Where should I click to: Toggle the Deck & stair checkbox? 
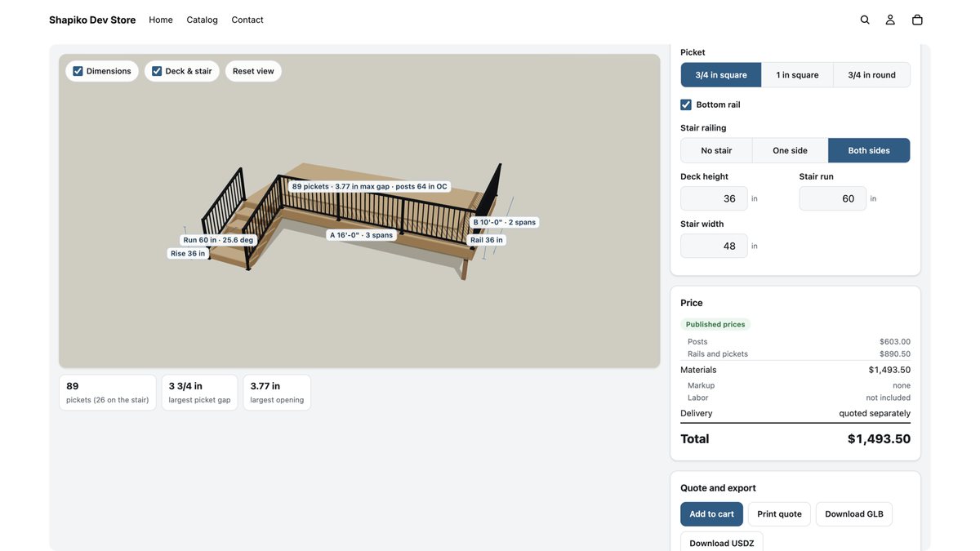point(157,71)
